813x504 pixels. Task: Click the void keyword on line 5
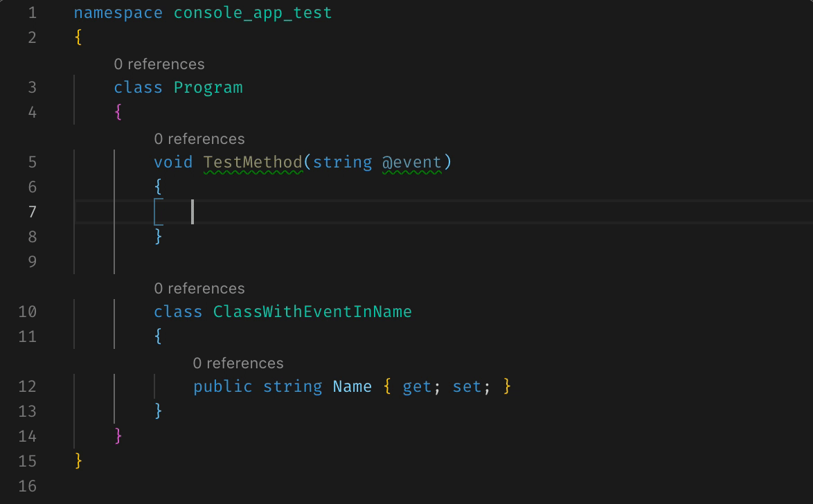point(173,161)
